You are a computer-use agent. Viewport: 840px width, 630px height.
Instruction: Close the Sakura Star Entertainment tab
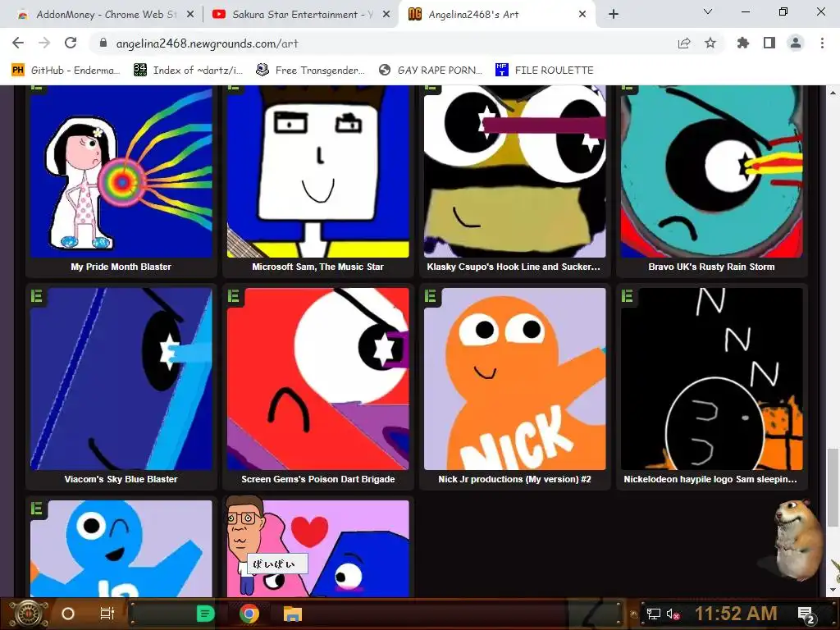386,15
